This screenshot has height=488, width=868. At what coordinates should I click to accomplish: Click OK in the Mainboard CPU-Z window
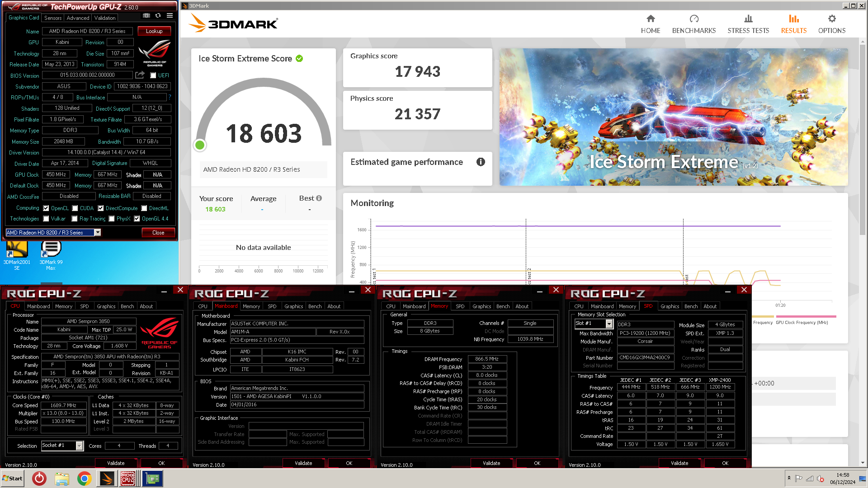click(349, 463)
